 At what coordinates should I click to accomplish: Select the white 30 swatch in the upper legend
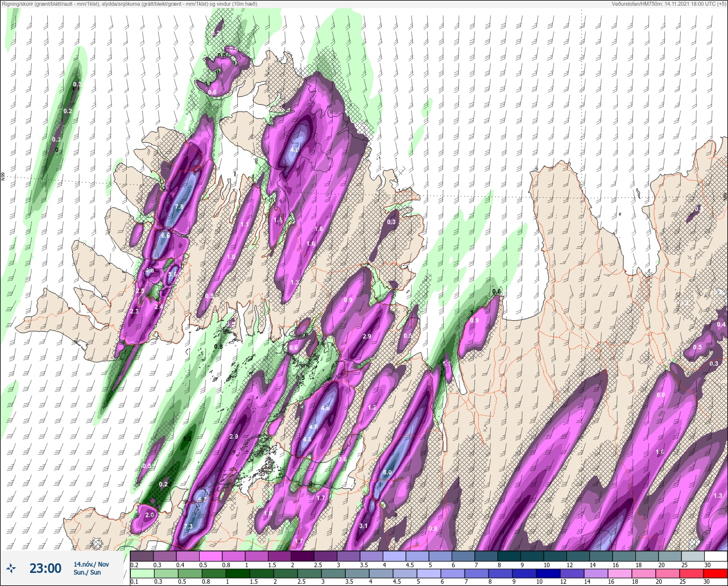pyautogui.click(x=716, y=556)
